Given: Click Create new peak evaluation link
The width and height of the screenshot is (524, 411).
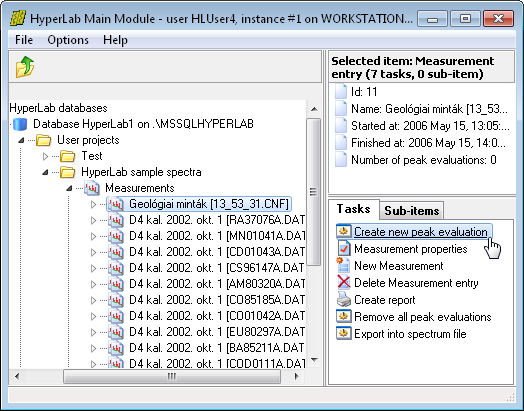Looking at the screenshot, I should coord(420,232).
